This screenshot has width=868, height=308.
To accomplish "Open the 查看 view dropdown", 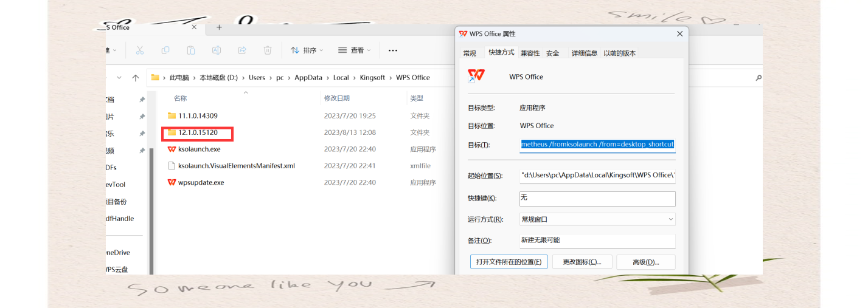I will coord(355,50).
